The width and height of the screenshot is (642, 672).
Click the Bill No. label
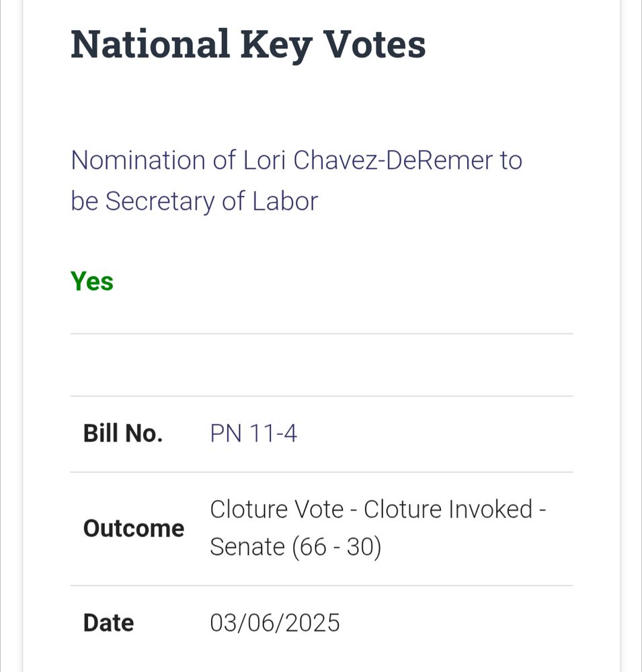[x=122, y=433]
